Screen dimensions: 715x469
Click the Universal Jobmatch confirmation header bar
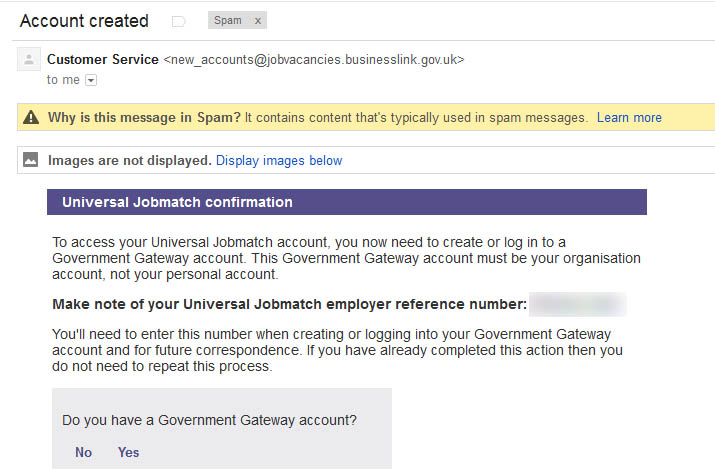[x=346, y=202]
